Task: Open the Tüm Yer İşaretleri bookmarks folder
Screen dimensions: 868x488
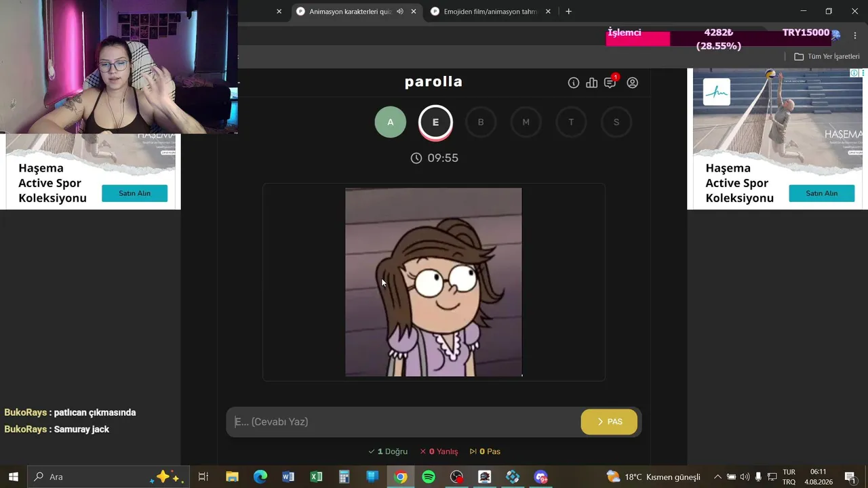Action: (827, 56)
